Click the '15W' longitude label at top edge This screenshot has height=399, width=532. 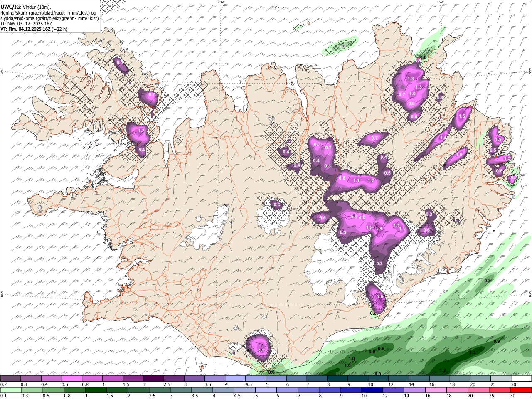440,2
